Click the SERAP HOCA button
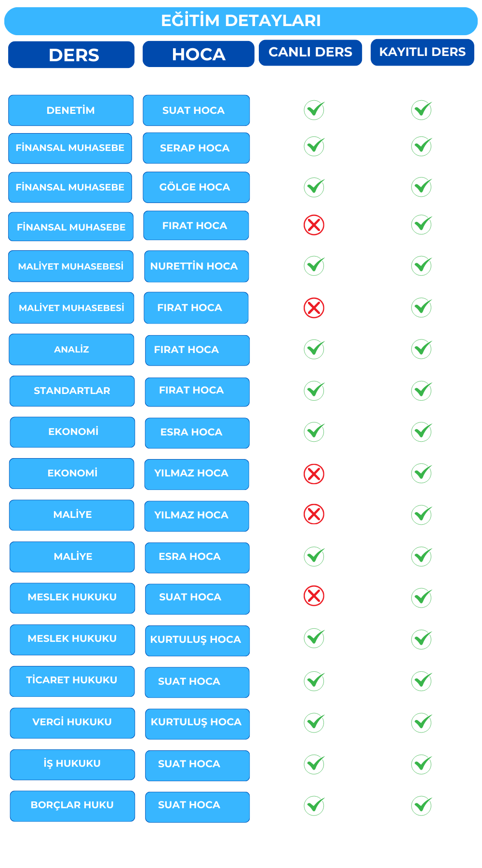The height and width of the screenshot is (868, 482). click(x=196, y=148)
